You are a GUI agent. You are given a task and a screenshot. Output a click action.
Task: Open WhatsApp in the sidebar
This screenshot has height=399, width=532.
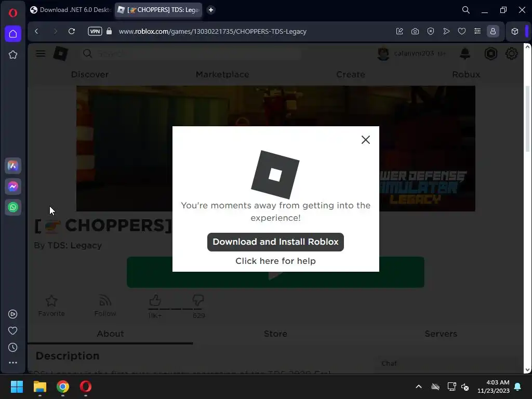pos(13,207)
